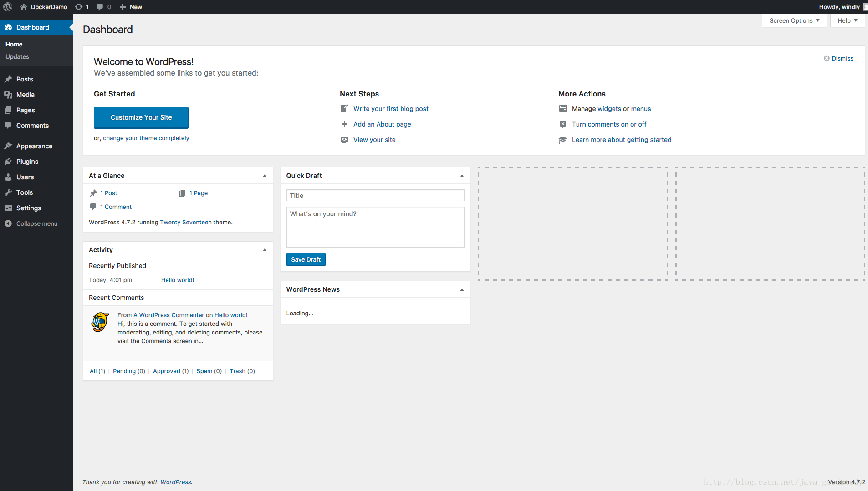
Task: Click Turn comments on or off link
Action: 609,124
